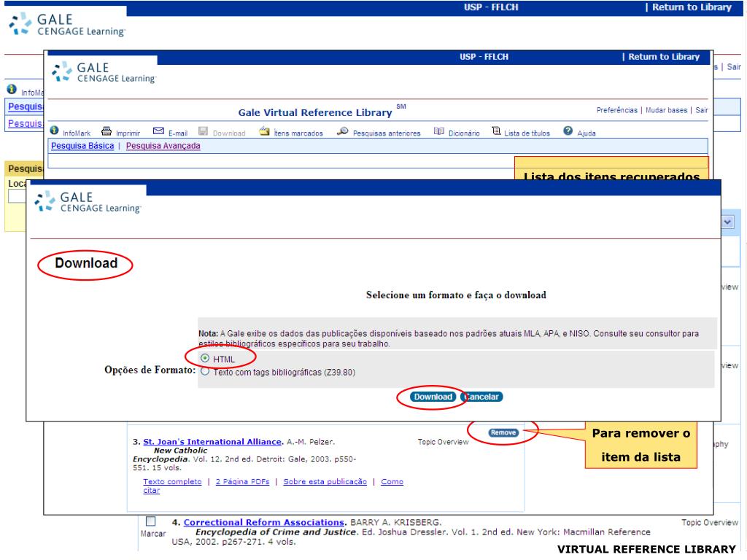Click the Sair link in the back window

point(734,66)
